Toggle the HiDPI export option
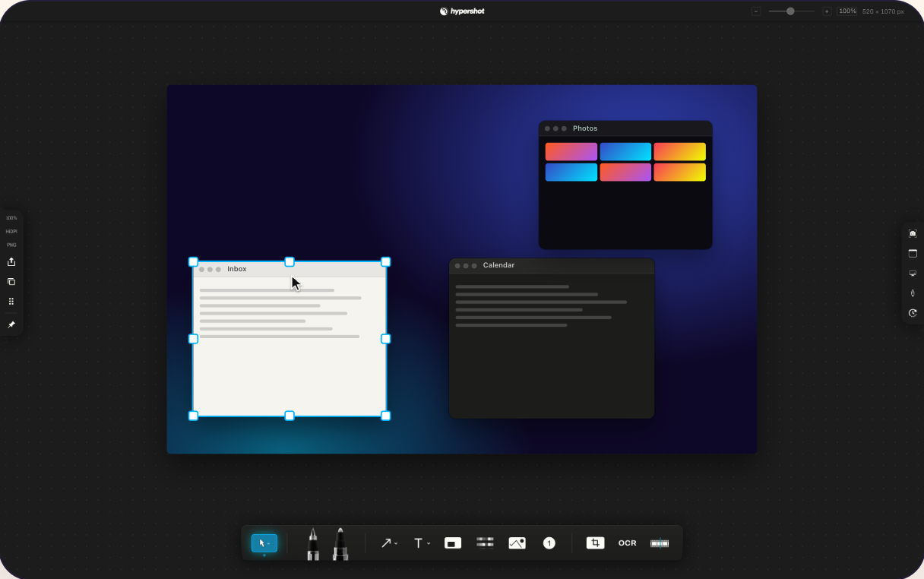This screenshot has width=924, height=579. [11, 232]
